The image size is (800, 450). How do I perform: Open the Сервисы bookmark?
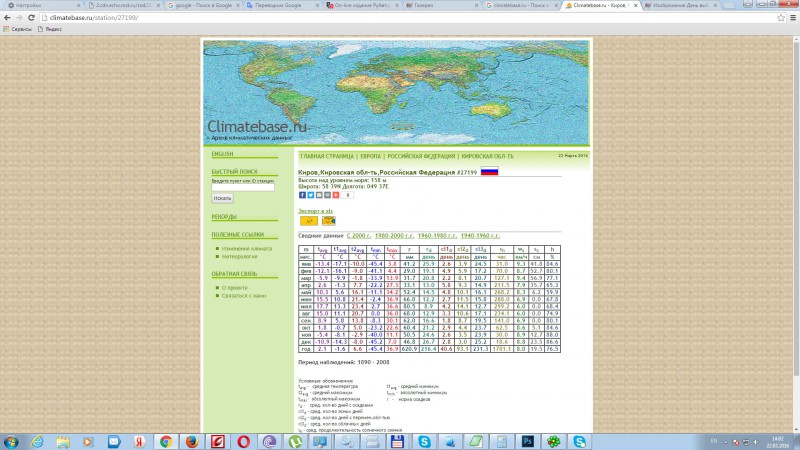(17, 29)
